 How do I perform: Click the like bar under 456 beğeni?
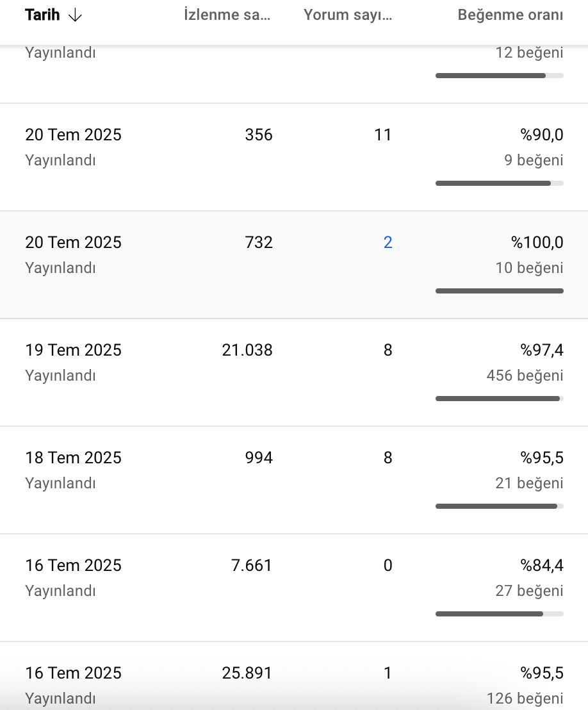pos(499,399)
